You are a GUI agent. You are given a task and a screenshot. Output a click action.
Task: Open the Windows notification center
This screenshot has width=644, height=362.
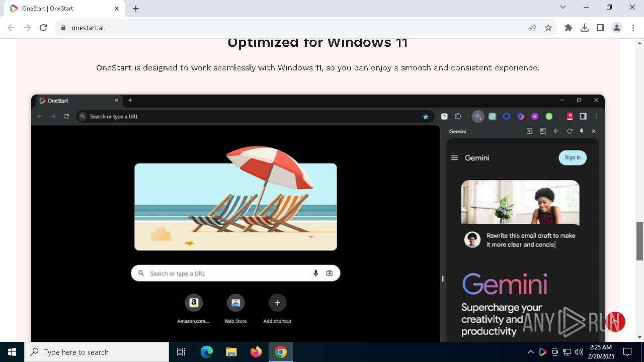pos(627,352)
